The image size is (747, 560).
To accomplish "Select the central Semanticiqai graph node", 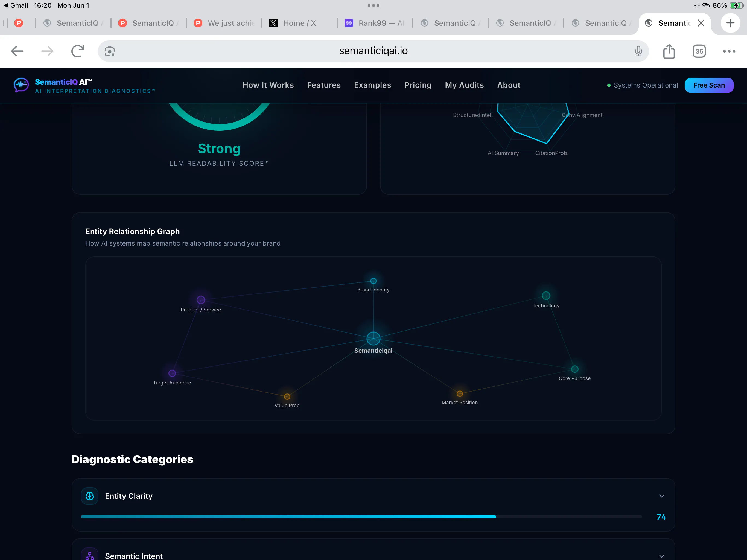I will click(x=373, y=339).
